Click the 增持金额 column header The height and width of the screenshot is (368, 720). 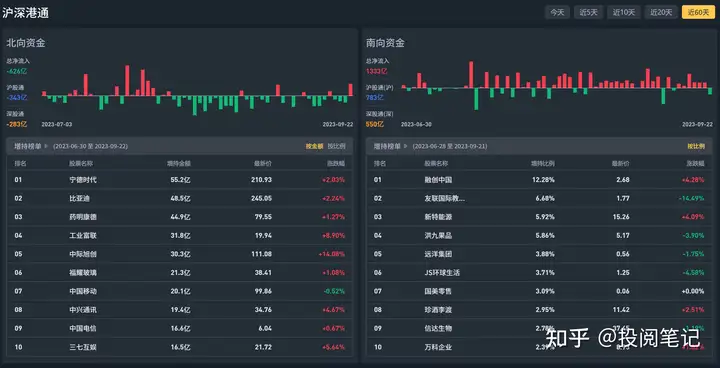point(179,163)
